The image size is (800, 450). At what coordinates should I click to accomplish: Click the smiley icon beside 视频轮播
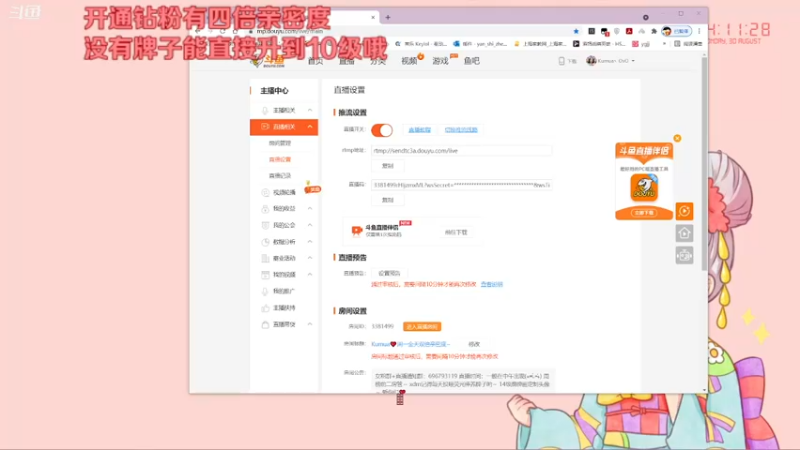(x=265, y=192)
